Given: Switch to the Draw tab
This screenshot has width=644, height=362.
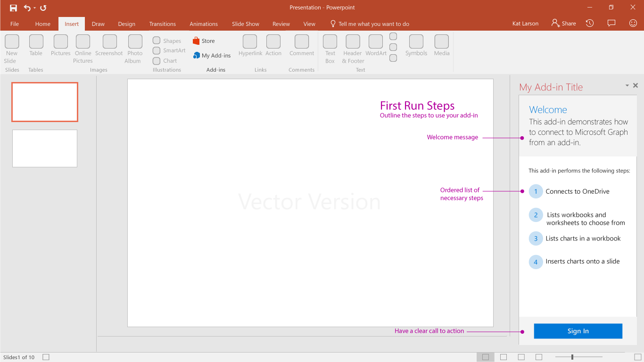Looking at the screenshot, I should [x=98, y=24].
